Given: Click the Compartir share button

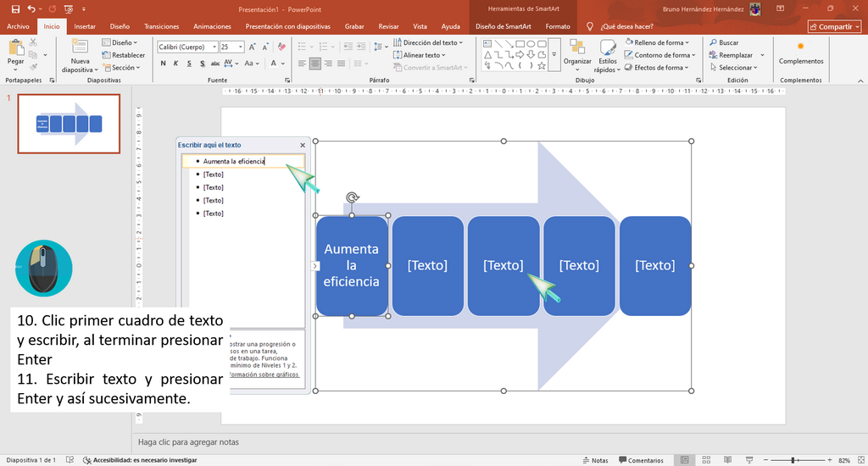Looking at the screenshot, I should coord(835,26).
